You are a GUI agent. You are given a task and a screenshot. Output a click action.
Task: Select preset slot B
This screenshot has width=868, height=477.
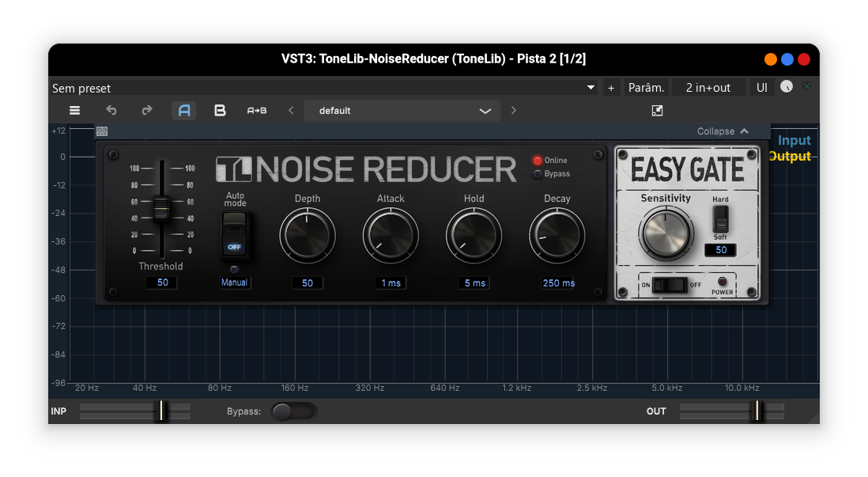pyautogui.click(x=220, y=110)
